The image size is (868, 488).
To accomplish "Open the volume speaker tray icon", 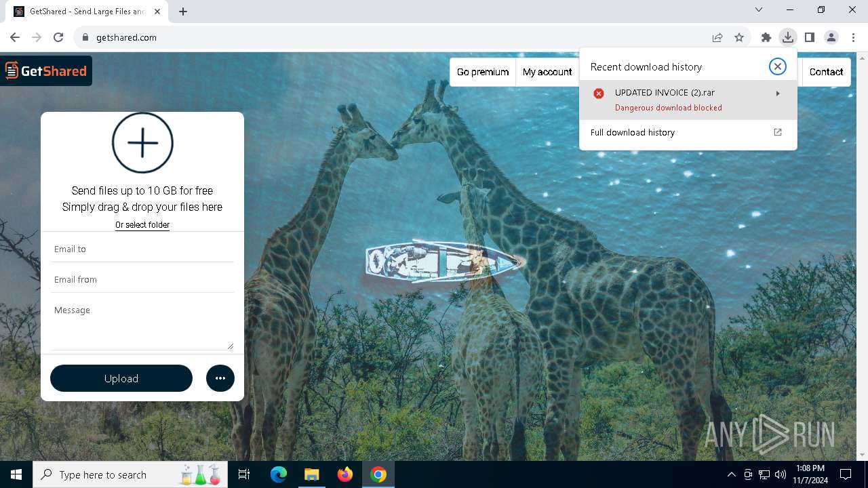I will [781, 474].
